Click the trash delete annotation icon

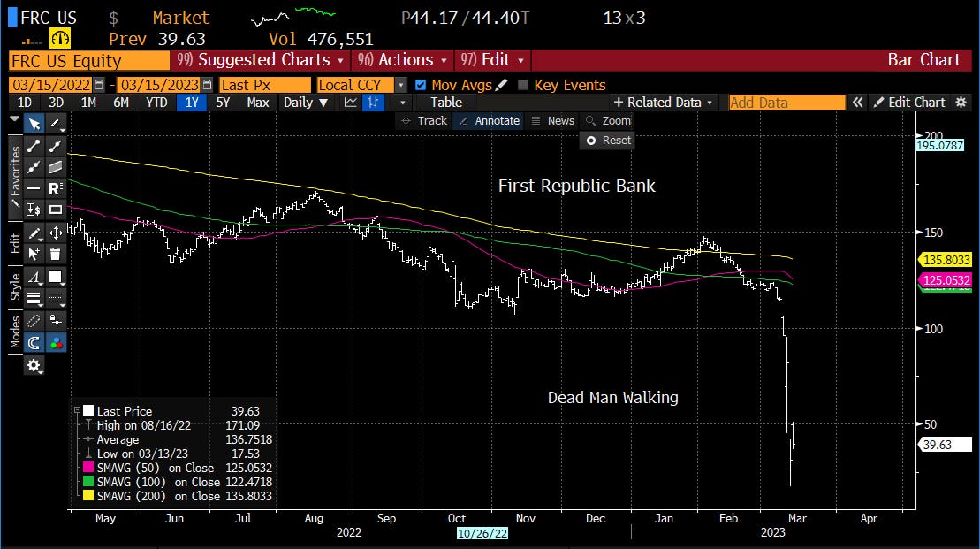point(57,254)
